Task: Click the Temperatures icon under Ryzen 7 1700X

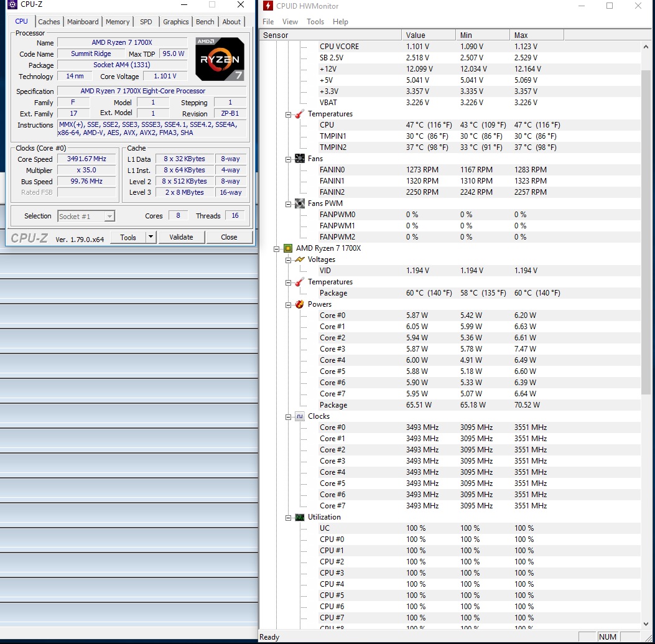Action: click(x=300, y=282)
